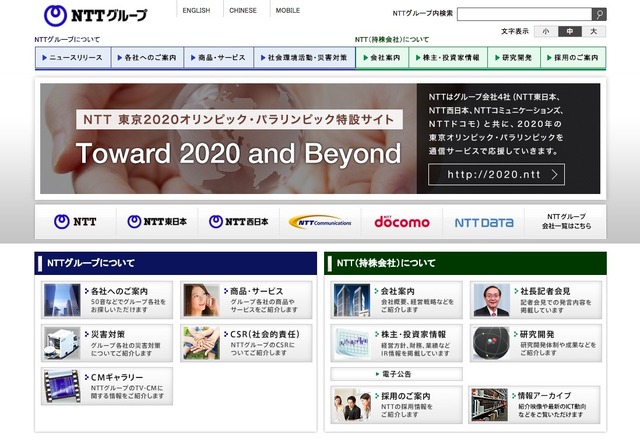Click the NTT Communications logo
Viewport: 640px width, 441px height.
coord(320,222)
